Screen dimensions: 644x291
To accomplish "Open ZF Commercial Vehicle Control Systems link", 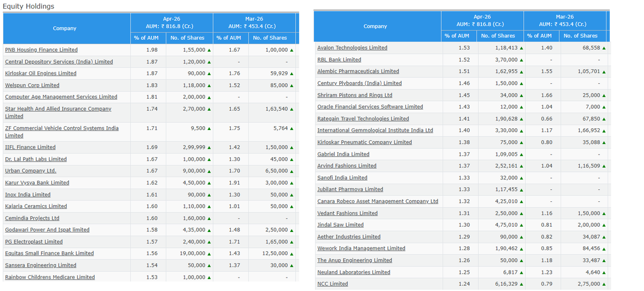I will click(x=62, y=132).
